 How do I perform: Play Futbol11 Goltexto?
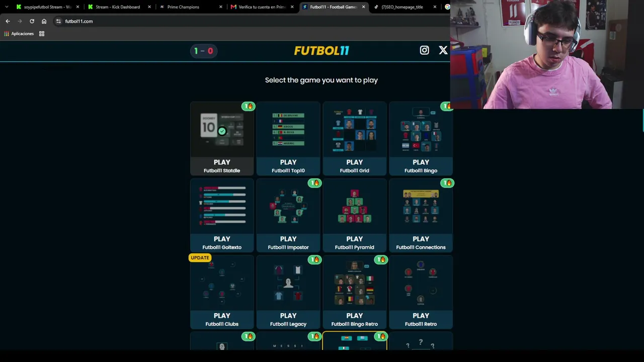222,215
